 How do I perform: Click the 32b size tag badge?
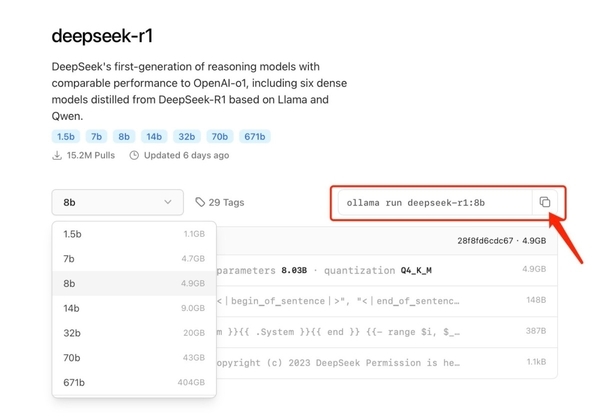pyautogui.click(x=183, y=136)
